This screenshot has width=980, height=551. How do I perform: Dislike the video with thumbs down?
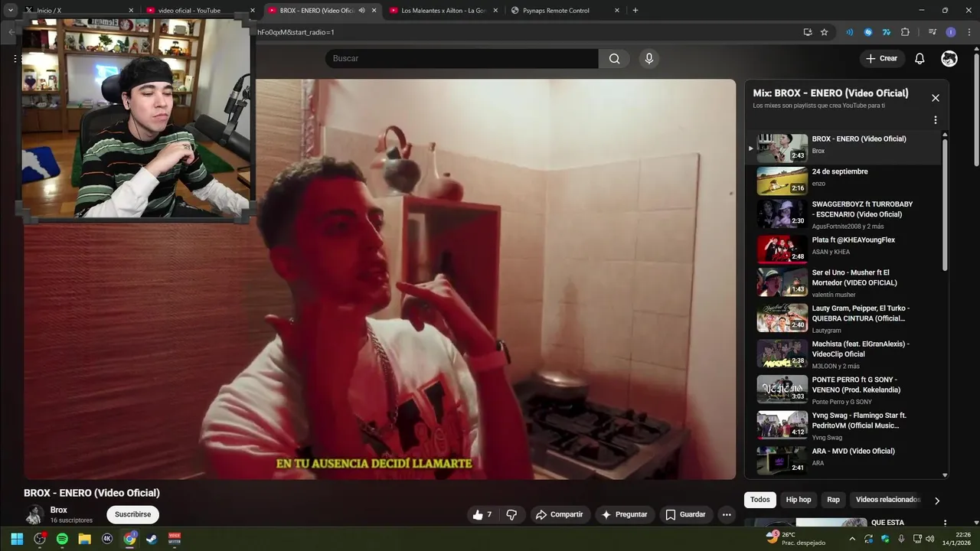coord(512,515)
